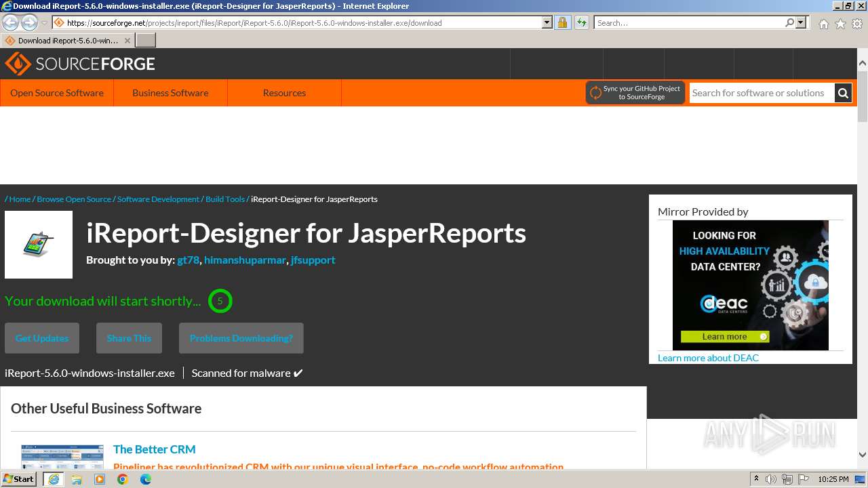The image size is (868, 488).
Task: Click the taskbar clock showing 10:25 PM
Action: point(833,479)
